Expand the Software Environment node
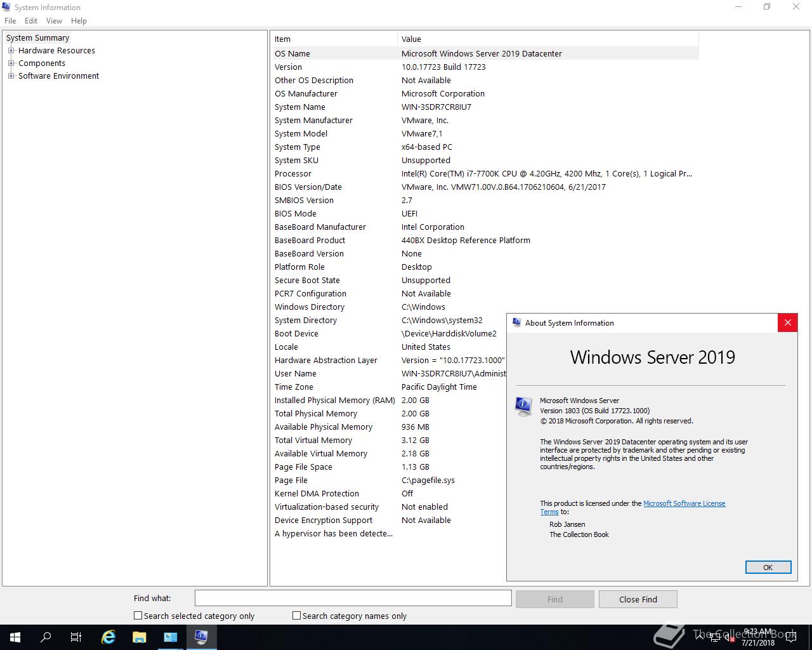 [11, 76]
